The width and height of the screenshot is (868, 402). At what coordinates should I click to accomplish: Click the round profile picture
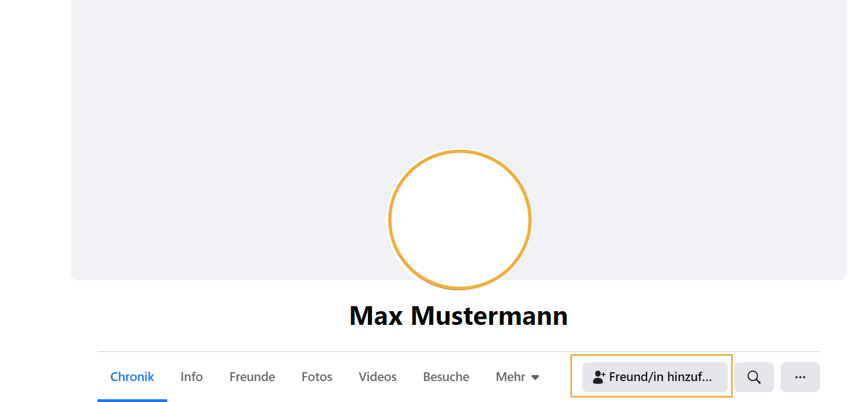(x=460, y=220)
